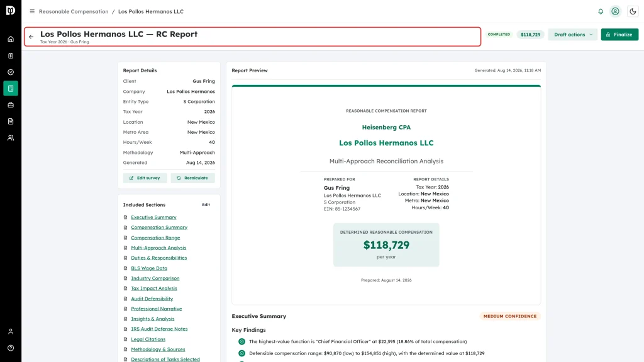The width and height of the screenshot is (644, 362).
Task: Open the user profile sidebar icon
Action: 11,332
